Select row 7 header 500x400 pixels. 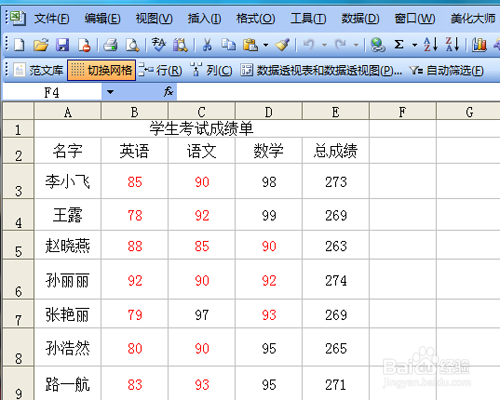[x=18, y=314]
